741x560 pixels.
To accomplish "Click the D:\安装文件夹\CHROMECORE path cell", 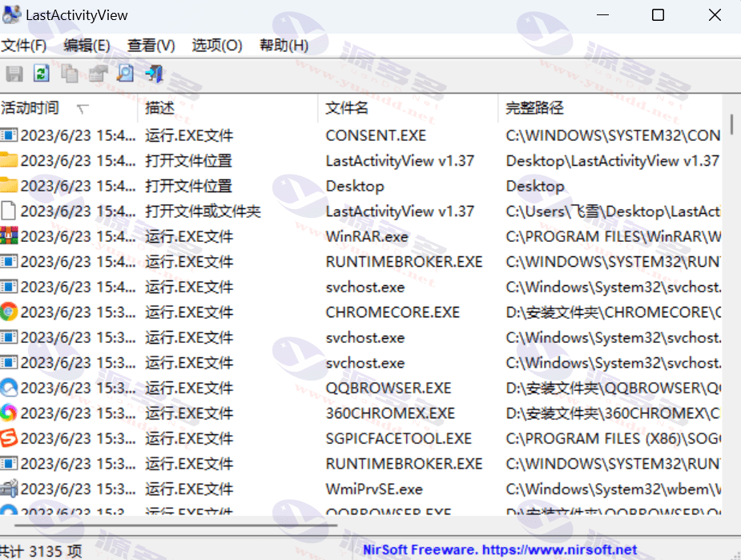I will coord(613,312).
